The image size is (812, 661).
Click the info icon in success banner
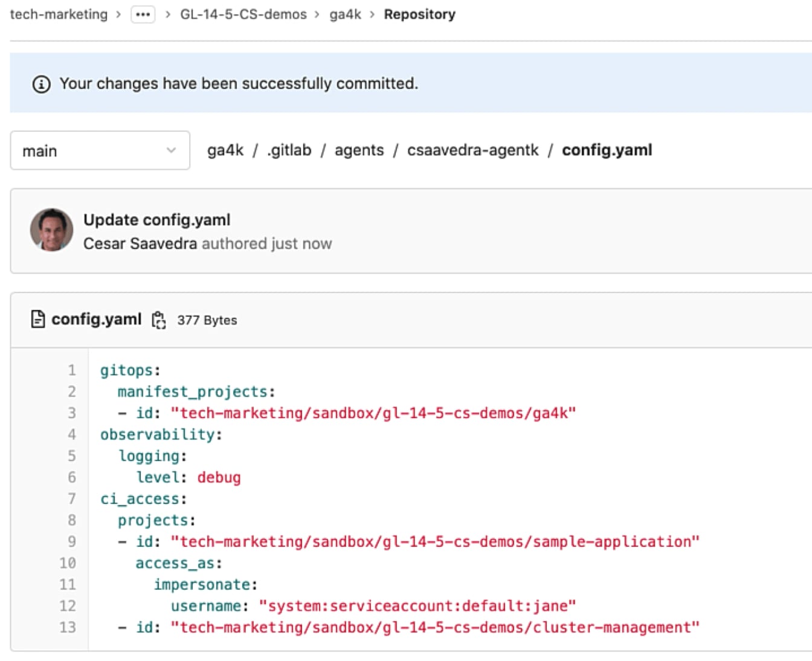41,84
